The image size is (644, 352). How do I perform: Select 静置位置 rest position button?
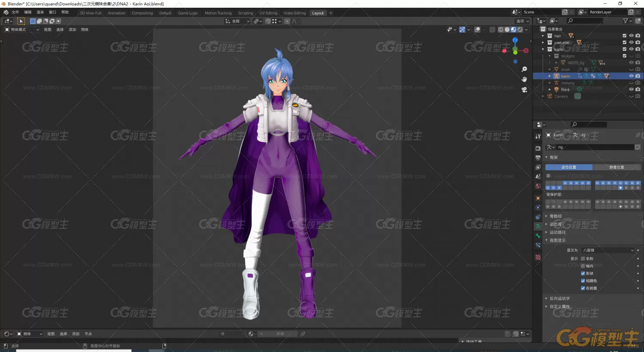tap(617, 167)
